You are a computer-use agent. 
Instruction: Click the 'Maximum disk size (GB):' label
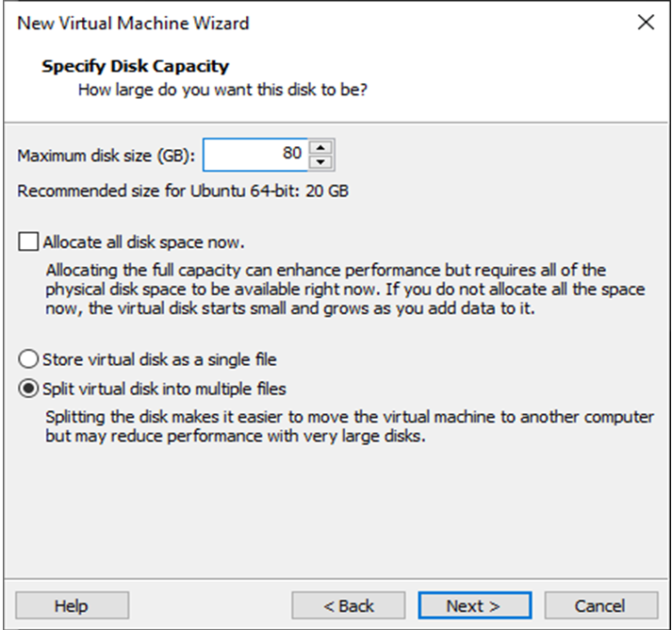[x=106, y=155]
